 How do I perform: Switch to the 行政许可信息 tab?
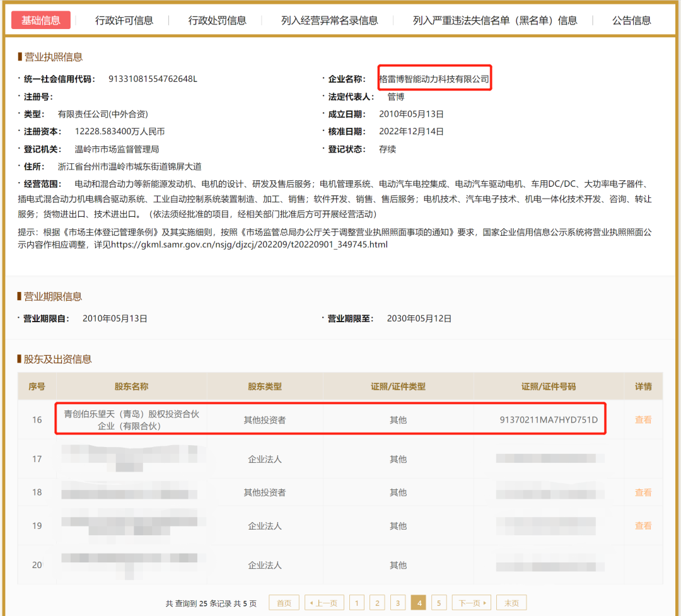pos(124,20)
